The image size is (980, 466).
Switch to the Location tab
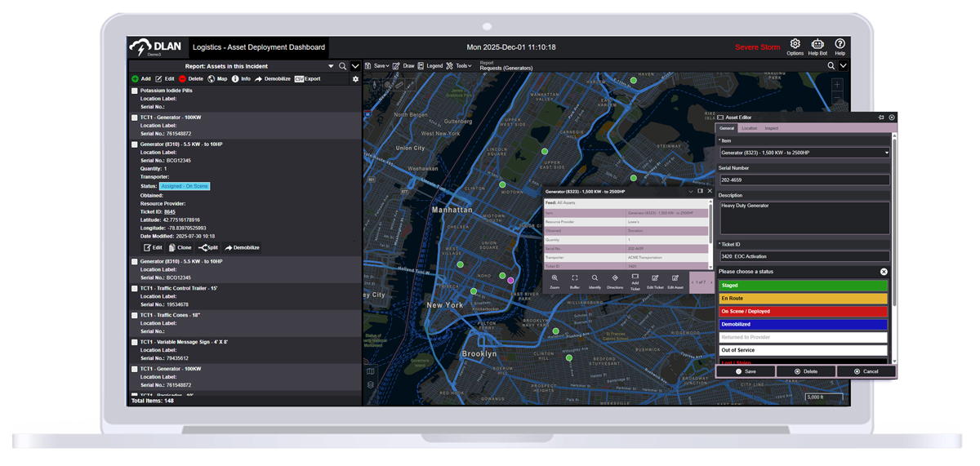(x=749, y=128)
